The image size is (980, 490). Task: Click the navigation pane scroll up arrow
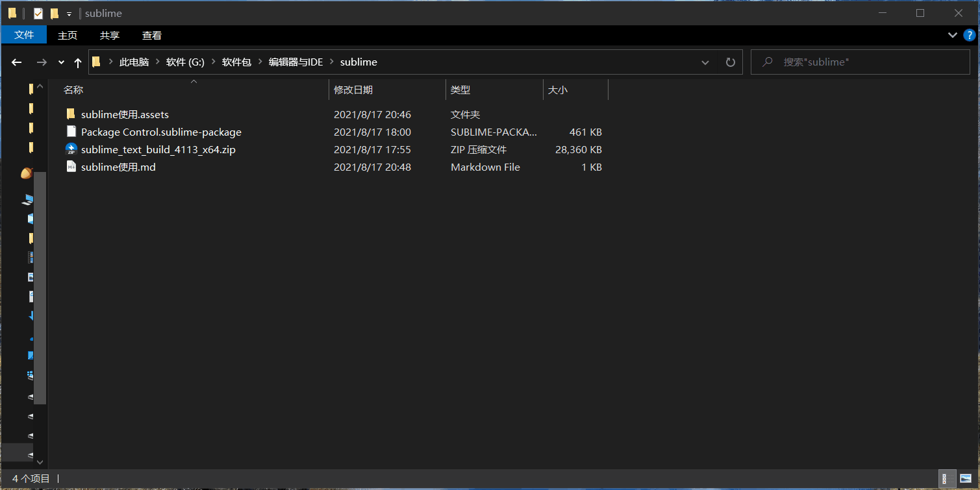40,86
